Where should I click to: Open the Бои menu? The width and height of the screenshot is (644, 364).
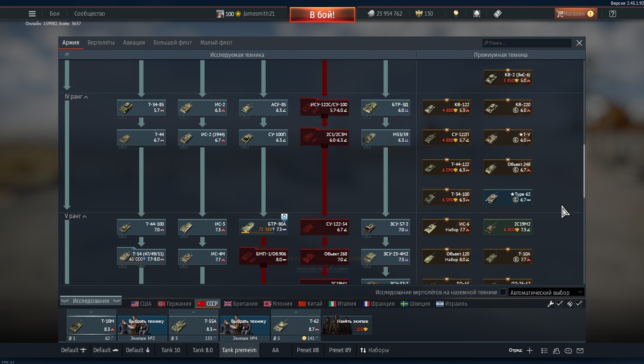55,14
